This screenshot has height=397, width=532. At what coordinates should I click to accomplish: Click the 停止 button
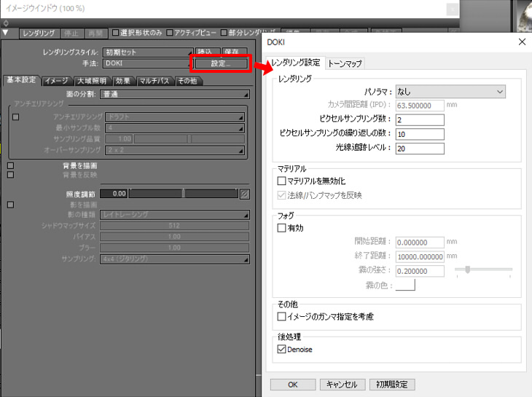pos(71,34)
